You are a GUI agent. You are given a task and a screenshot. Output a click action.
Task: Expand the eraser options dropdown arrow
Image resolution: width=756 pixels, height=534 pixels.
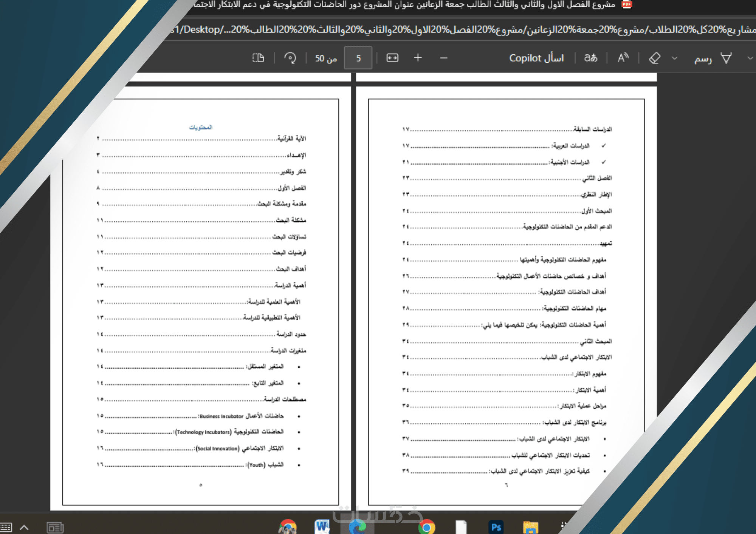(675, 58)
